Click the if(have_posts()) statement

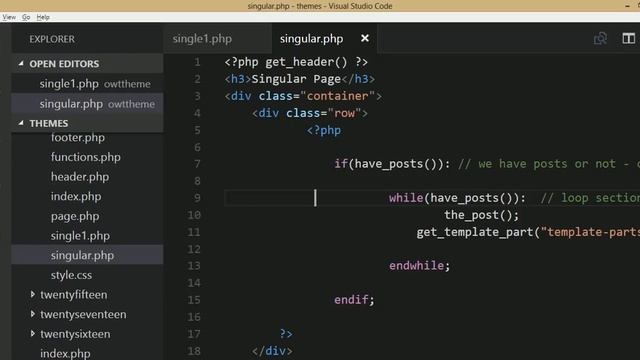pos(392,164)
